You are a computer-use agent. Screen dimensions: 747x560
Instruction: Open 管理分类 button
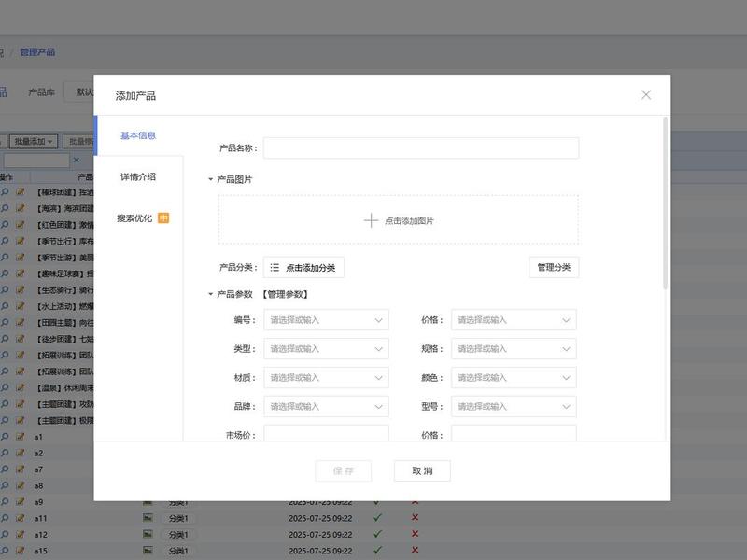pyautogui.click(x=554, y=267)
